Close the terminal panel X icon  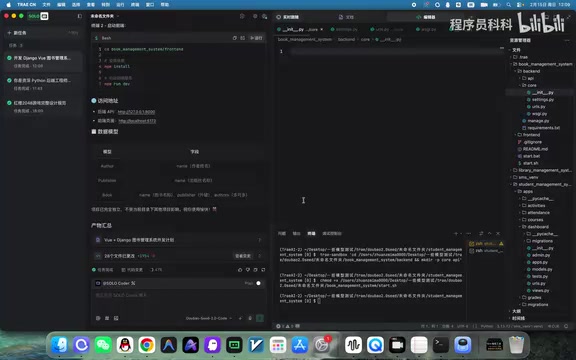point(498,234)
